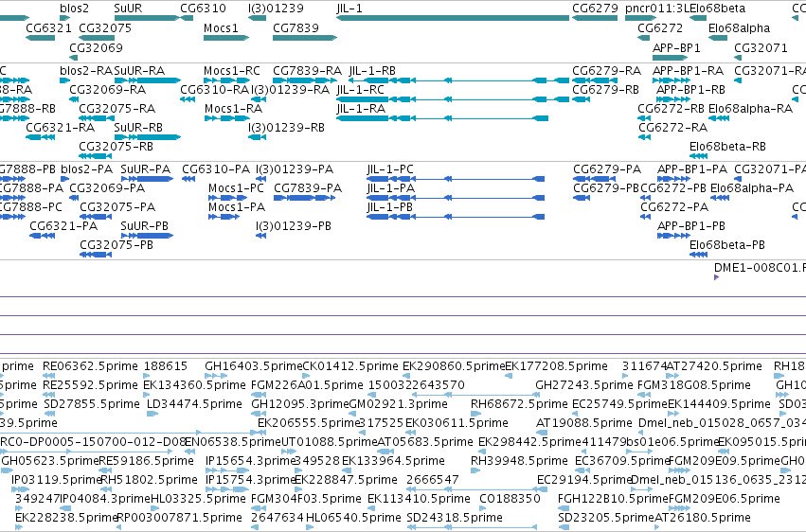Select the DME1-008C01 purple marker
806x532 pixels.
[717, 277]
